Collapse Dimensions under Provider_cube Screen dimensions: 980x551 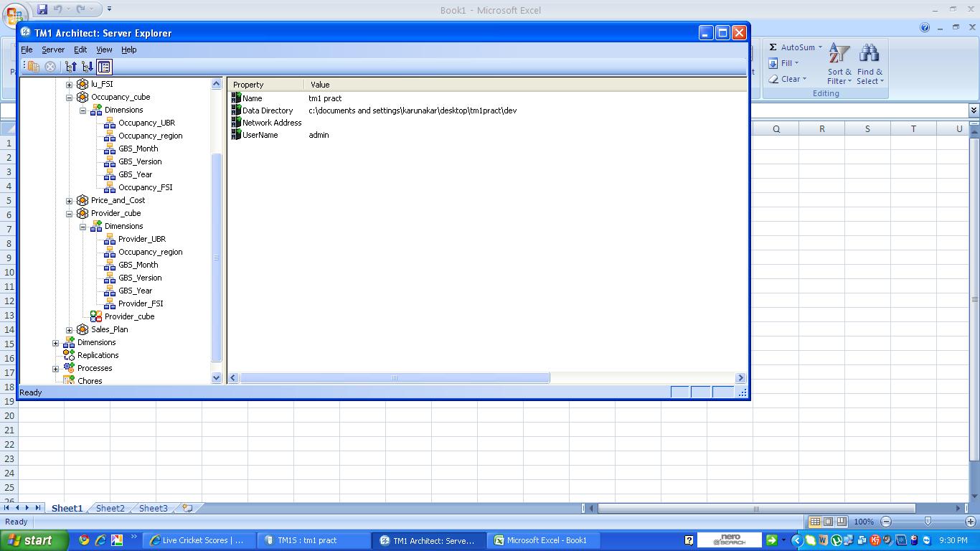tap(83, 226)
